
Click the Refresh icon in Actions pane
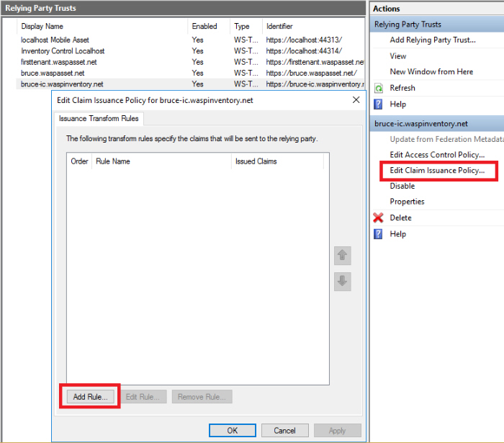379,88
